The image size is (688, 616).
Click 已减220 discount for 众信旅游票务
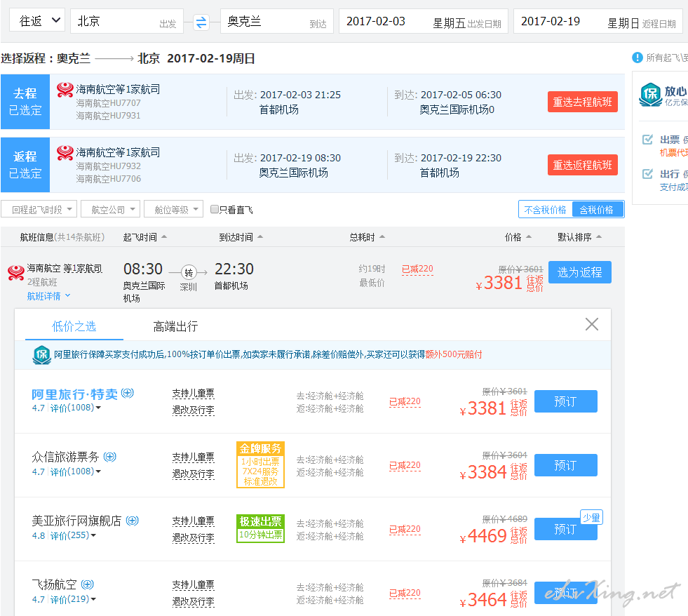[405, 465]
